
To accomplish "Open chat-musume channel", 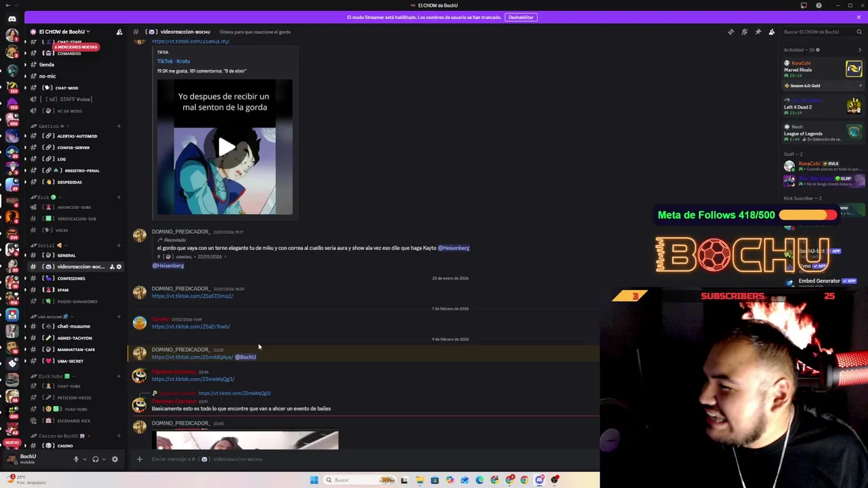I will pos(75,327).
